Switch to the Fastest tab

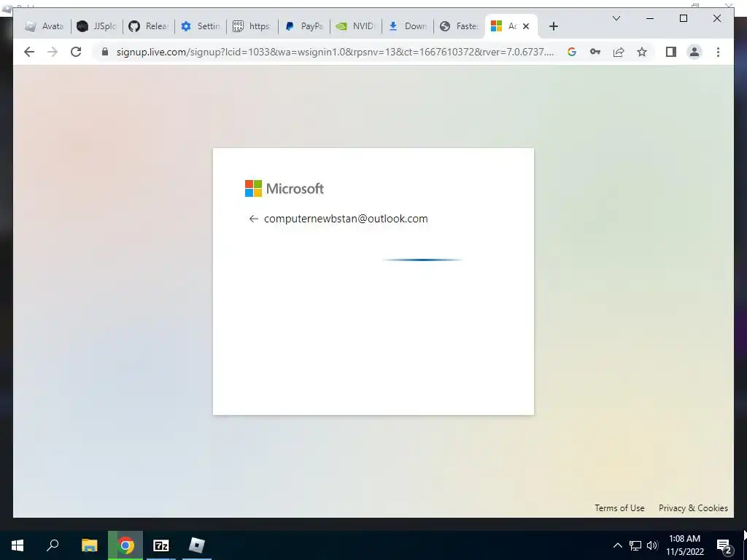(460, 26)
